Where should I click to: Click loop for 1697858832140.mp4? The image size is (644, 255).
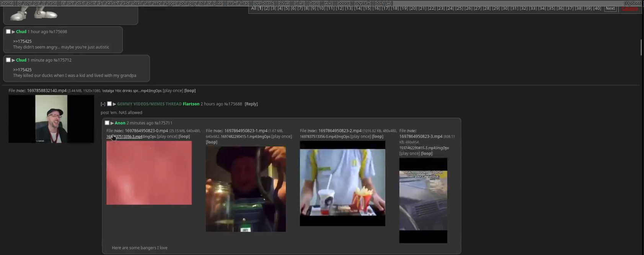pyautogui.click(x=190, y=91)
